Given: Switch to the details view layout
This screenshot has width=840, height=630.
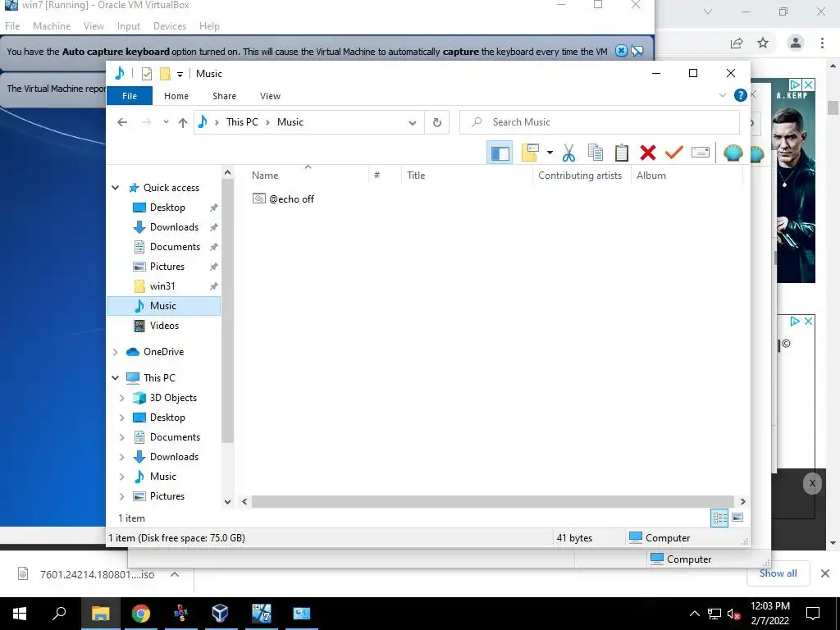Looking at the screenshot, I should coord(719,518).
